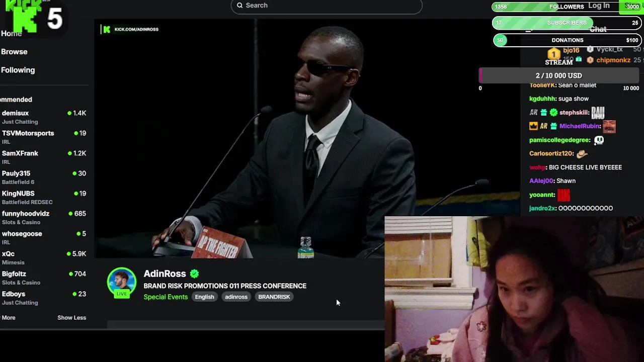Viewport: 644px width, 362px height.
Task: Click AdinRoss live avatar
Action: point(122,283)
